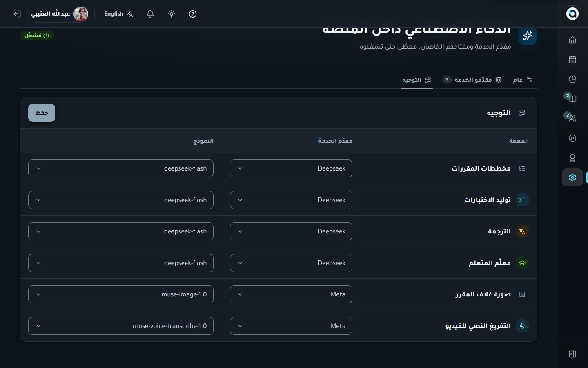Click the صورة غلاف المقرر task label
The image size is (588, 368).
click(x=483, y=294)
